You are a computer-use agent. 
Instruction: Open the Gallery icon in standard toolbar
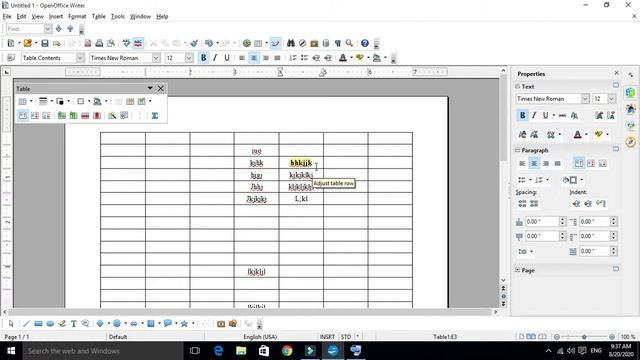pos(314,43)
